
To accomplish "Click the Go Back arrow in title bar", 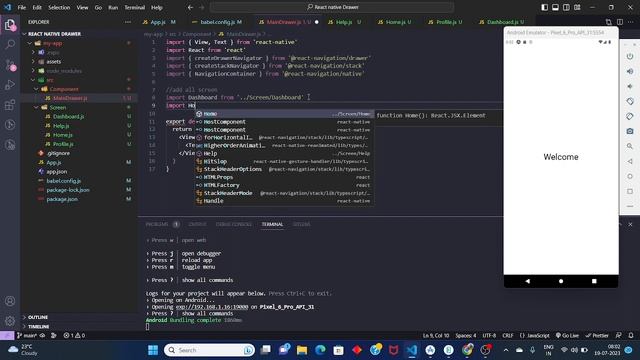I will (x=190, y=7).
